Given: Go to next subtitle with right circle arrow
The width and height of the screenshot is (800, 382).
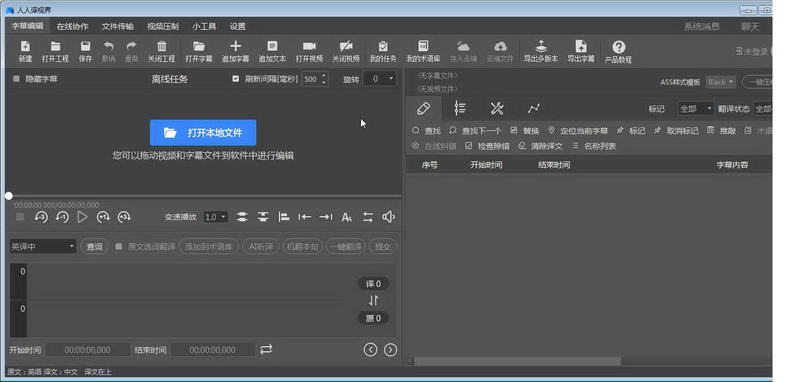Looking at the screenshot, I should (390, 349).
